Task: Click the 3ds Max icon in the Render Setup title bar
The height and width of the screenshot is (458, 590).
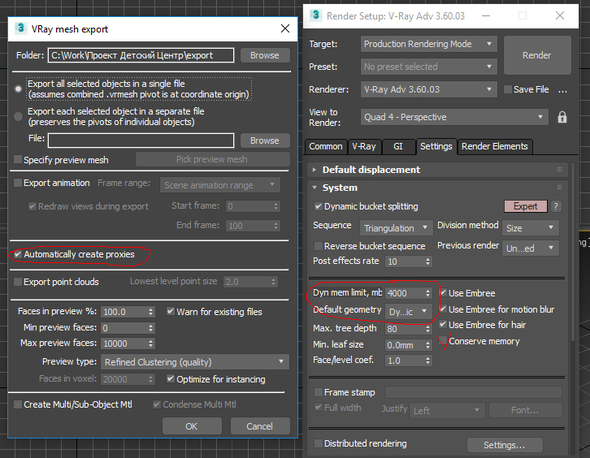Action: pyautogui.click(x=316, y=15)
